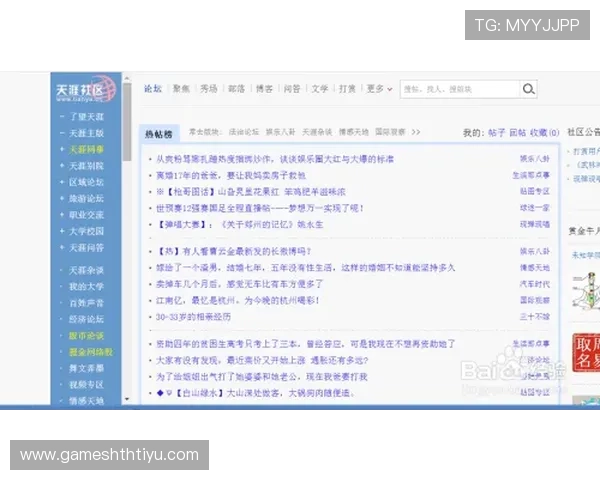Open 收藏(0) link

545,133
